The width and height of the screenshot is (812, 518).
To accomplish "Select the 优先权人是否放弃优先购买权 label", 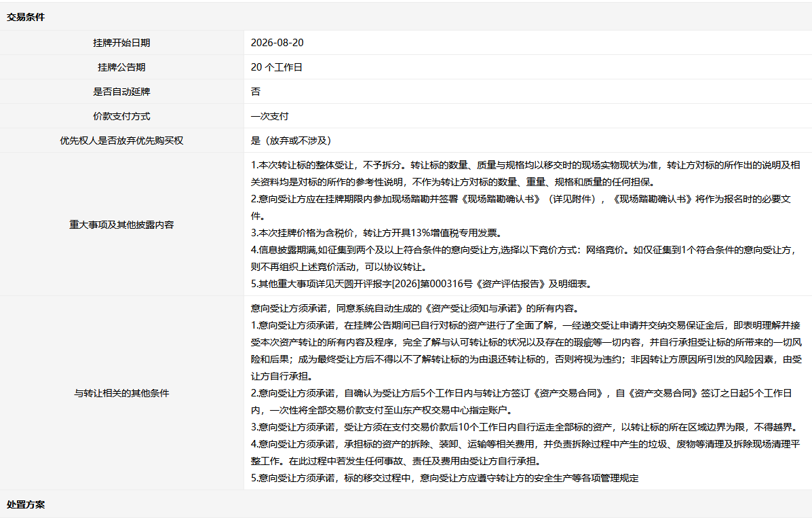I will (121, 141).
